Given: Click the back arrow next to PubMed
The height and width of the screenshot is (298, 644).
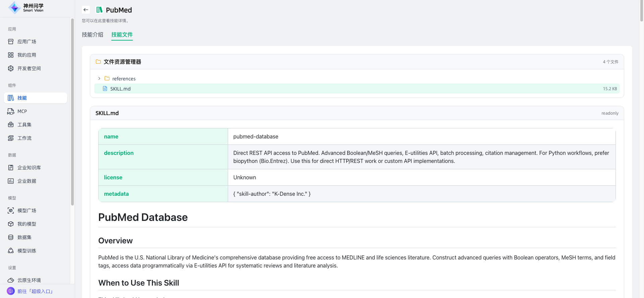Looking at the screenshot, I should click(x=86, y=10).
